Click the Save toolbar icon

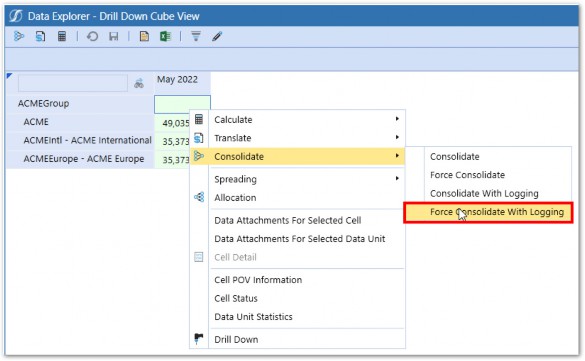point(113,36)
